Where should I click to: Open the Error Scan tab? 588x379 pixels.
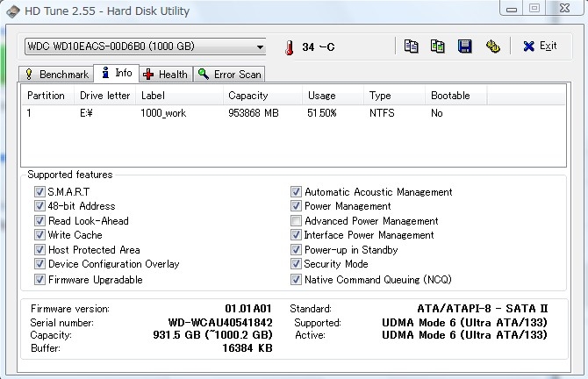[230, 75]
